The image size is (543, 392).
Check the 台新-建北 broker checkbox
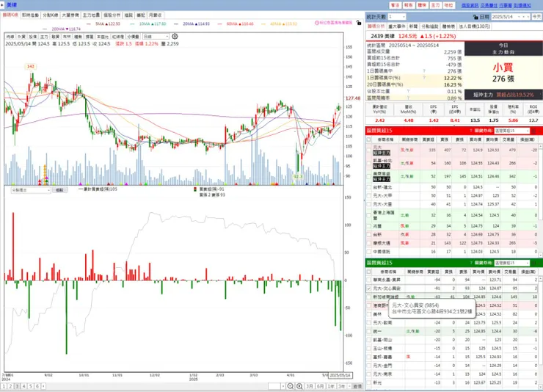(369, 187)
